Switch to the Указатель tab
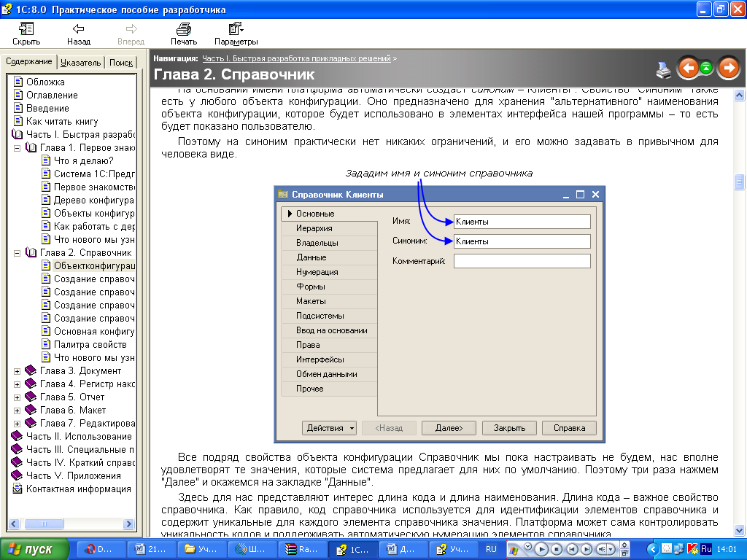Image resolution: width=747 pixels, height=560 pixels. pyautogui.click(x=81, y=63)
